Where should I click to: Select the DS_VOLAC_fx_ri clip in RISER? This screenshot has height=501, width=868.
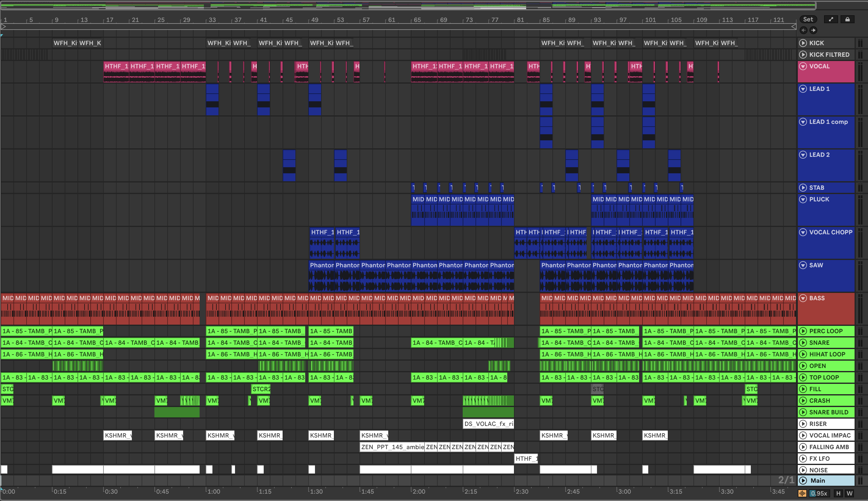(488, 424)
